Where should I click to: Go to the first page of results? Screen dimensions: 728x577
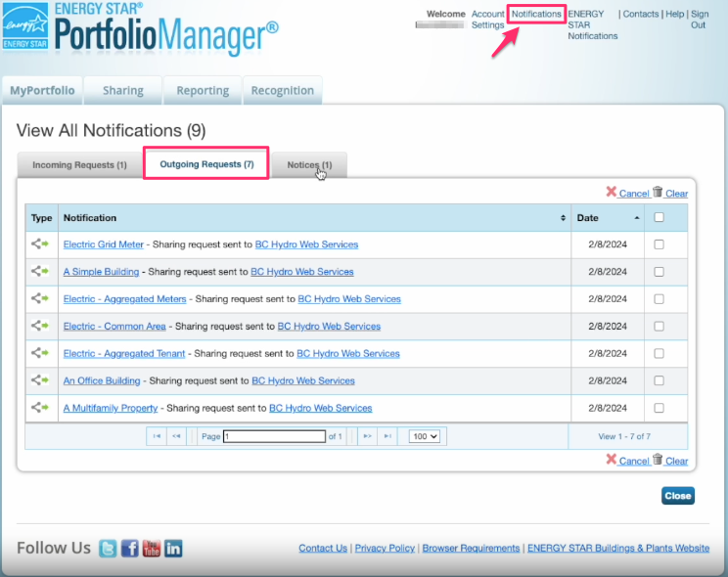[156, 437]
